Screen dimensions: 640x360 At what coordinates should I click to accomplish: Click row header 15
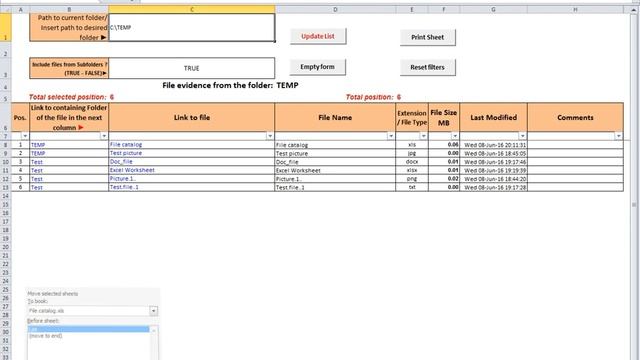5,204
